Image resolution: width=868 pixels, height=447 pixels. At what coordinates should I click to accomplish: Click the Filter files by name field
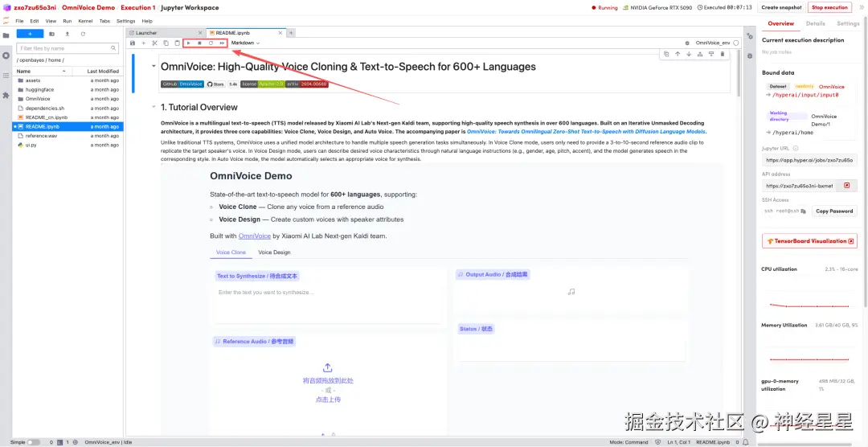[x=68, y=48]
